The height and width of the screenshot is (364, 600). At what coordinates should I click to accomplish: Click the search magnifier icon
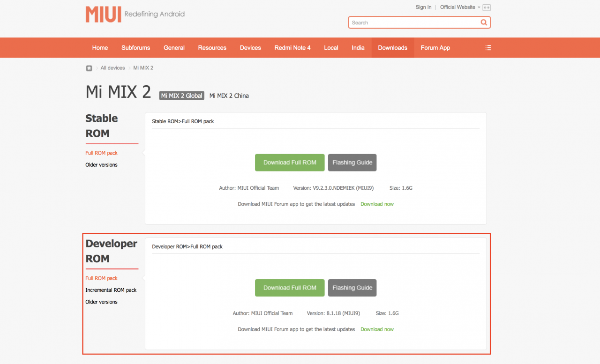click(484, 22)
